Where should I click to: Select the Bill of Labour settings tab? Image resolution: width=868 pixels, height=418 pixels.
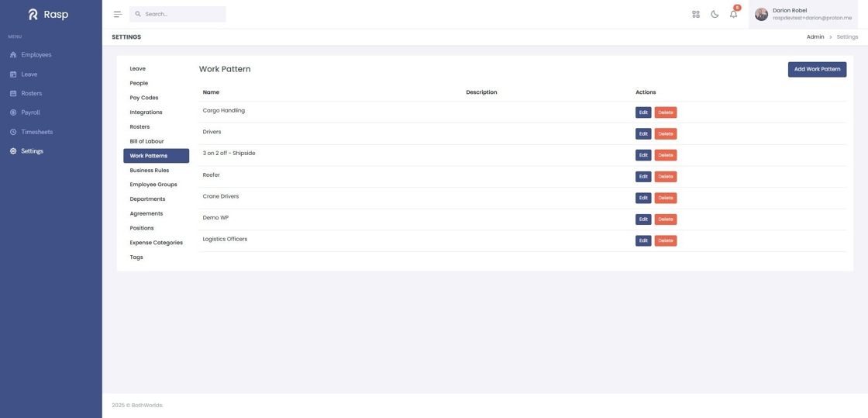tap(156, 141)
